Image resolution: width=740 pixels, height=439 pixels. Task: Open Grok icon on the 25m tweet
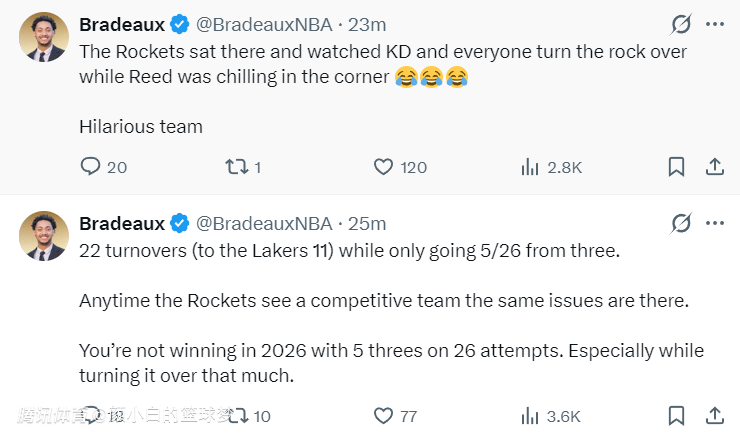681,223
